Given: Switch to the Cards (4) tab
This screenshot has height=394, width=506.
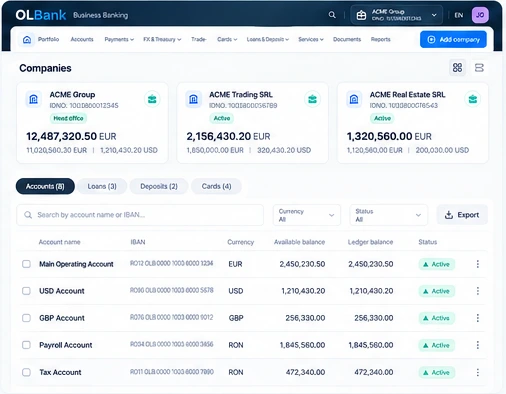Looking at the screenshot, I should (x=216, y=186).
